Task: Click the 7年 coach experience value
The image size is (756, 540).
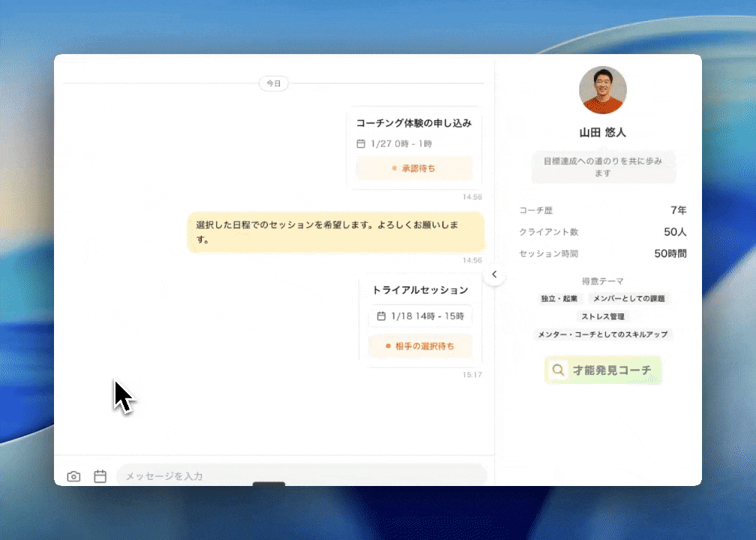Action: 678,210
